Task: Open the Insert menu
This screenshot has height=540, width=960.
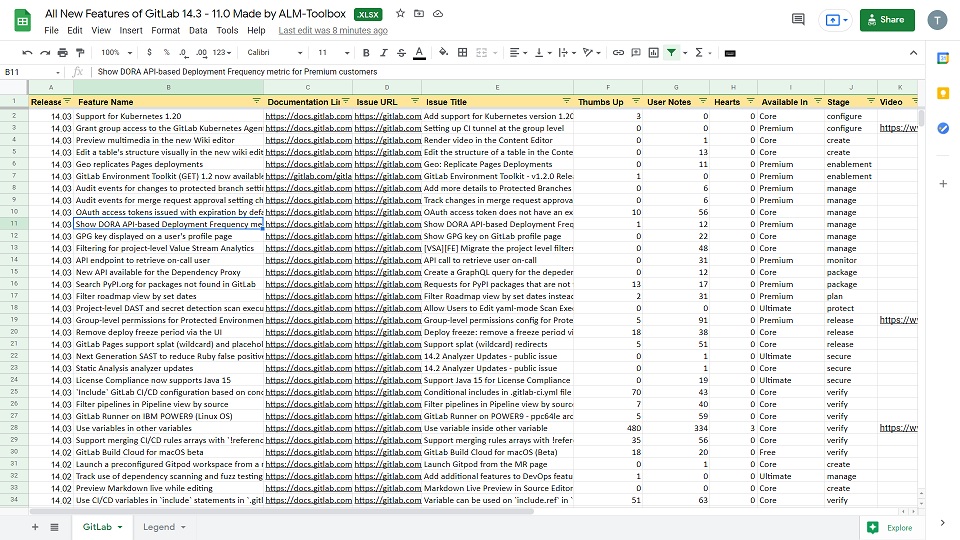Action: coord(130,31)
